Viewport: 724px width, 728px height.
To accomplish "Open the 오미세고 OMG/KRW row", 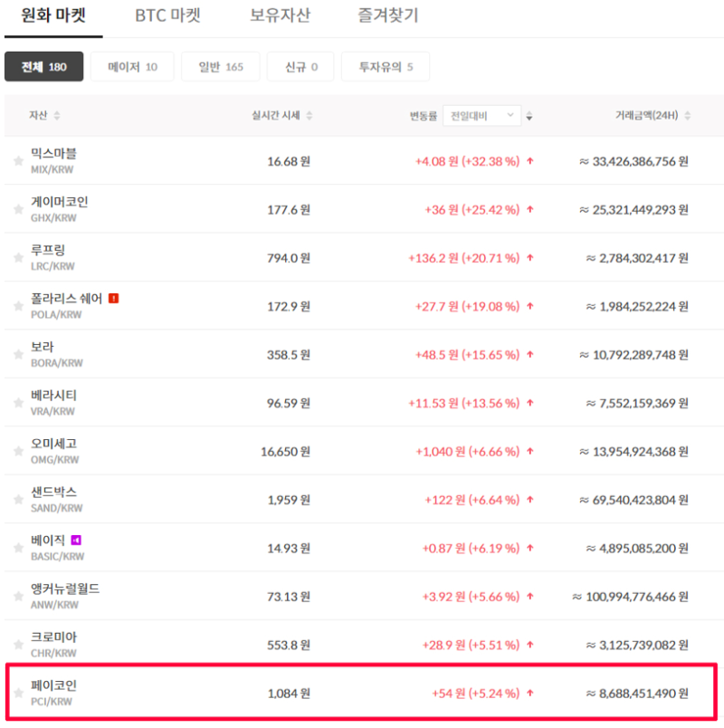I will 364,451.
